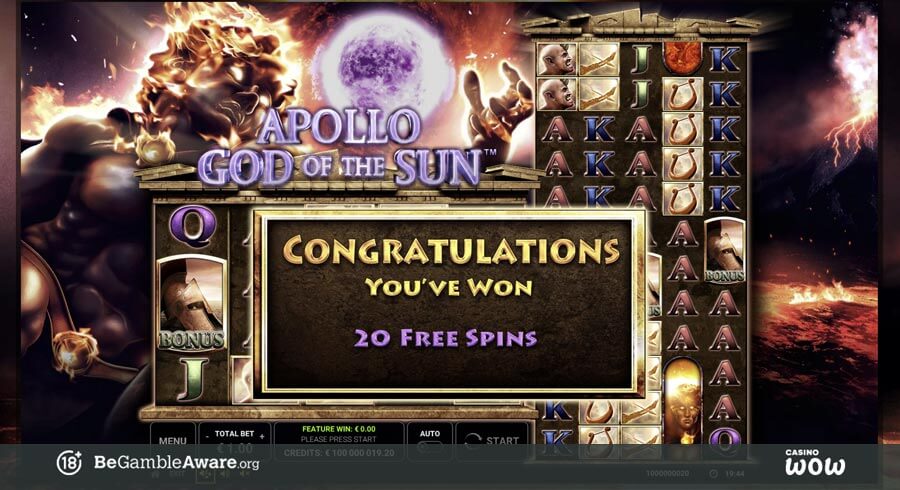Image resolution: width=900 pixels, height=490 pixels.
Task: Open the MENU button
Action: [x=173, y=441]
